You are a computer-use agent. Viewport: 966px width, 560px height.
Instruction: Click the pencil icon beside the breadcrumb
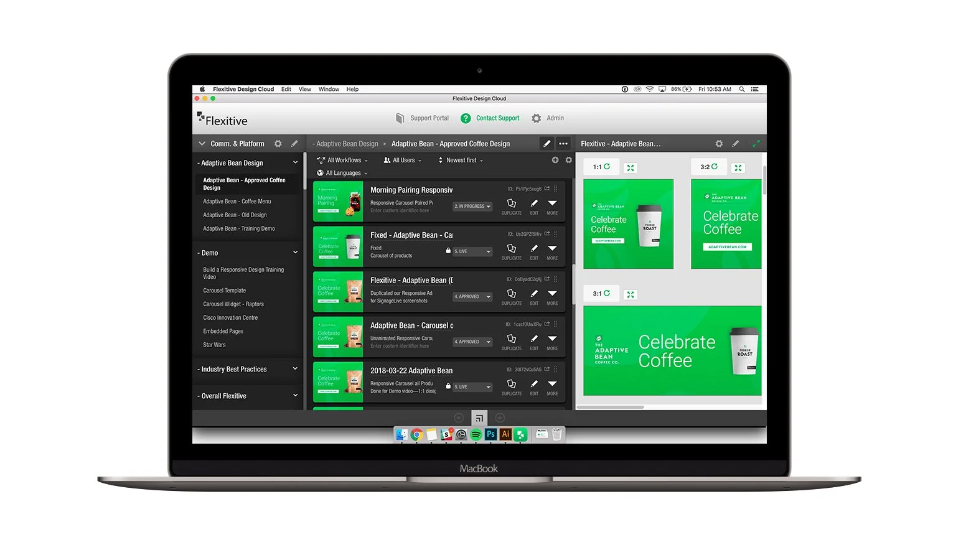tap(546, 144)
